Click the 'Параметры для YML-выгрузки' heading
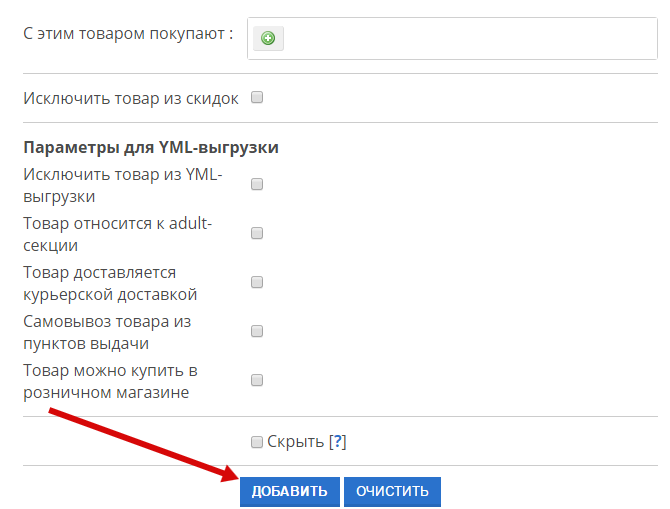 [151, 148]
